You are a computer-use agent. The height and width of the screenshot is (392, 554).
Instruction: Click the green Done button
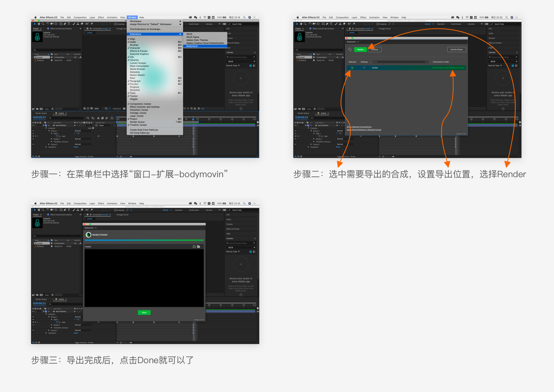(144, 312)
